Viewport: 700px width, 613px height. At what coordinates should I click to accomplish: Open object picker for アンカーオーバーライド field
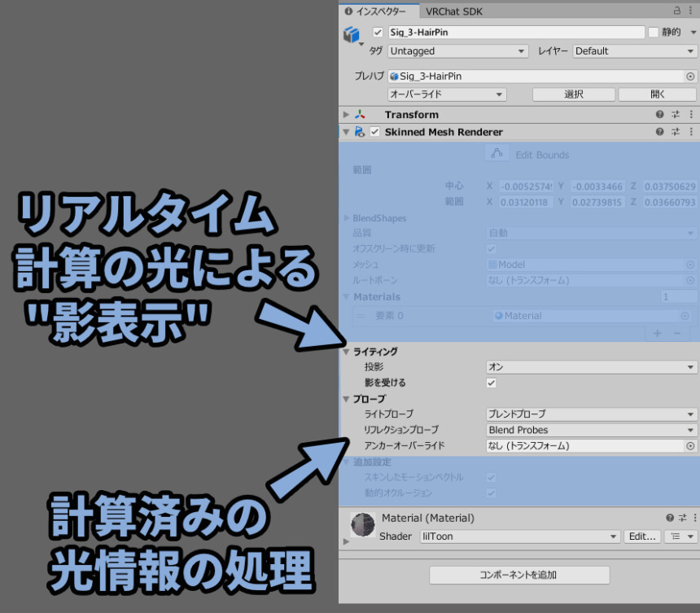690,445
